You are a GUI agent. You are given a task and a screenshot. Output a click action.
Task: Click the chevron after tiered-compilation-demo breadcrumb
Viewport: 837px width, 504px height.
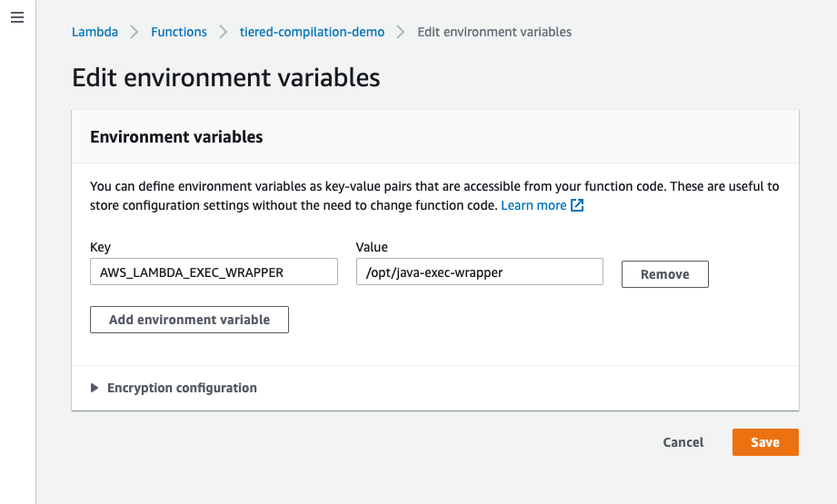coord(401,32)
